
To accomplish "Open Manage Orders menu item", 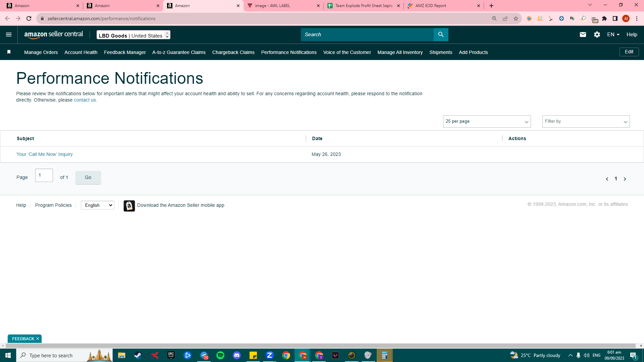I will [41, 52].
